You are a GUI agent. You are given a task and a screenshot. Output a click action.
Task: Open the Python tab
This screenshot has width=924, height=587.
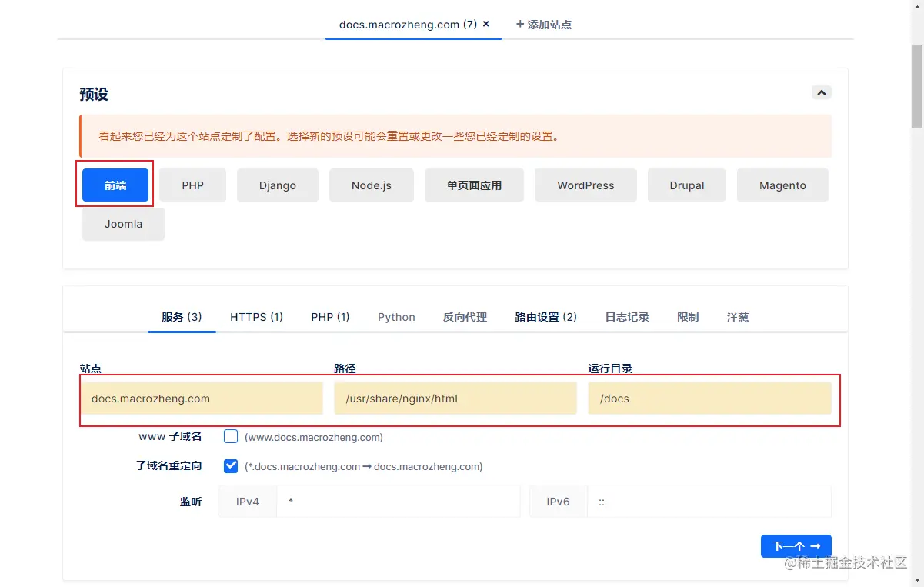point(396,317)
